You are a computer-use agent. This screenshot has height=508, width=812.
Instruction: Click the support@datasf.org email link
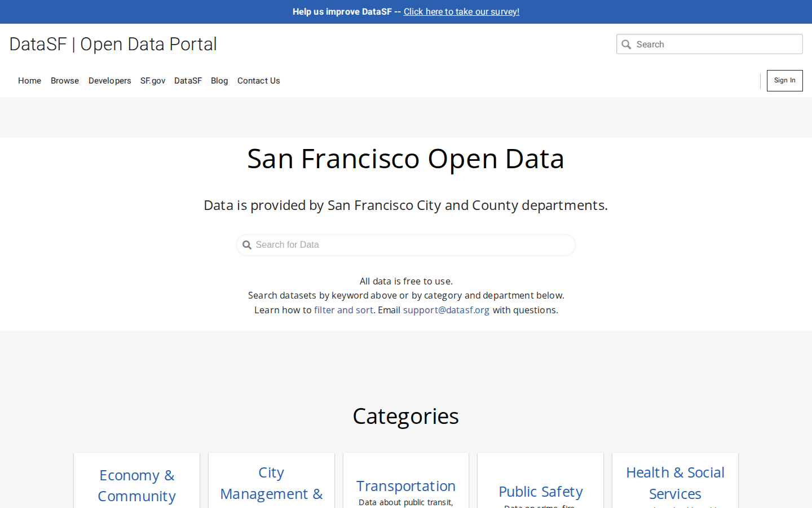click(446, 310)
